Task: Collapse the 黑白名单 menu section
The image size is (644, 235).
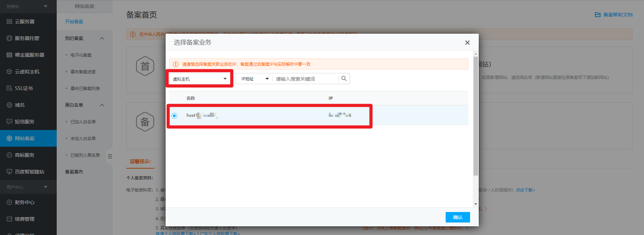Action: click(102, 105)
